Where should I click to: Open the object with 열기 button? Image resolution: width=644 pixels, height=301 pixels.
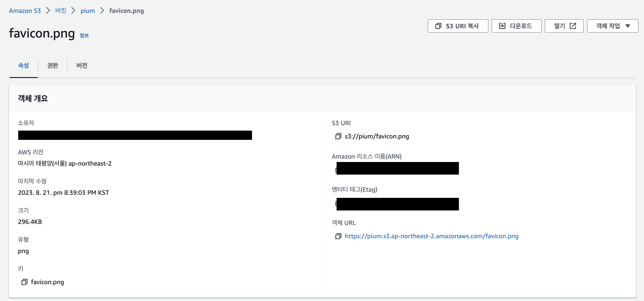pos(564,26)
